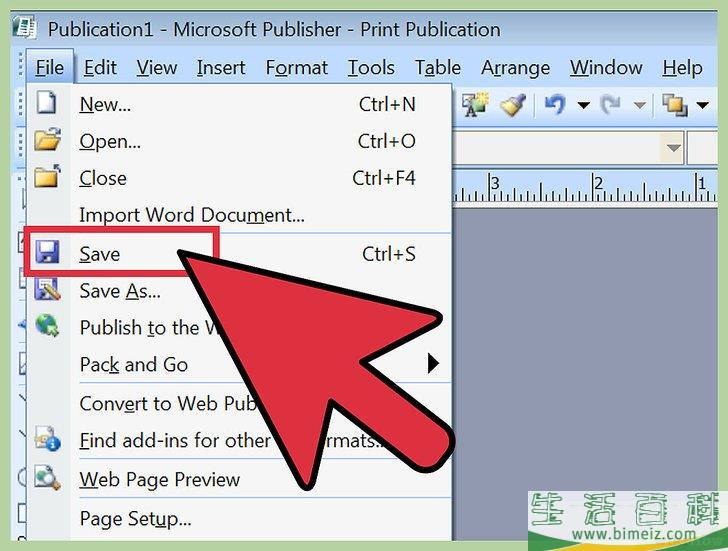Open the Arrange menu
The image size is (728, 551).
pyautogui.click(x=515, y=68)
